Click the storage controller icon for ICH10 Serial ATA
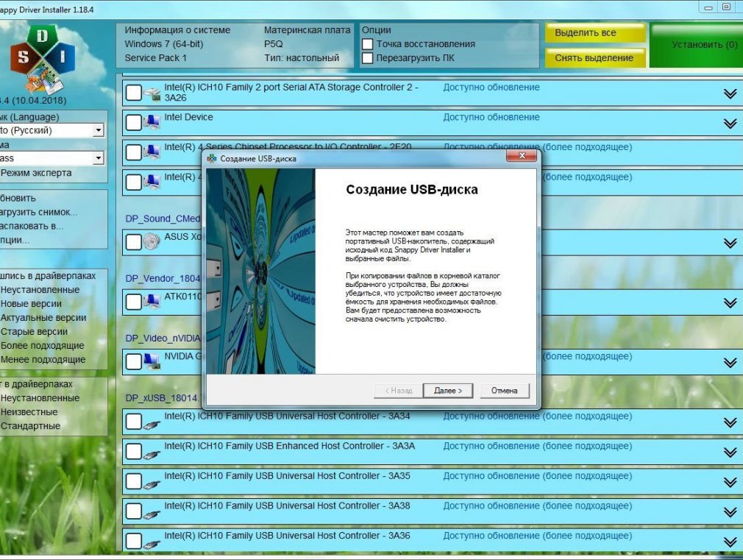The width and height of the screenshot is (743, 560). [152, 93]
